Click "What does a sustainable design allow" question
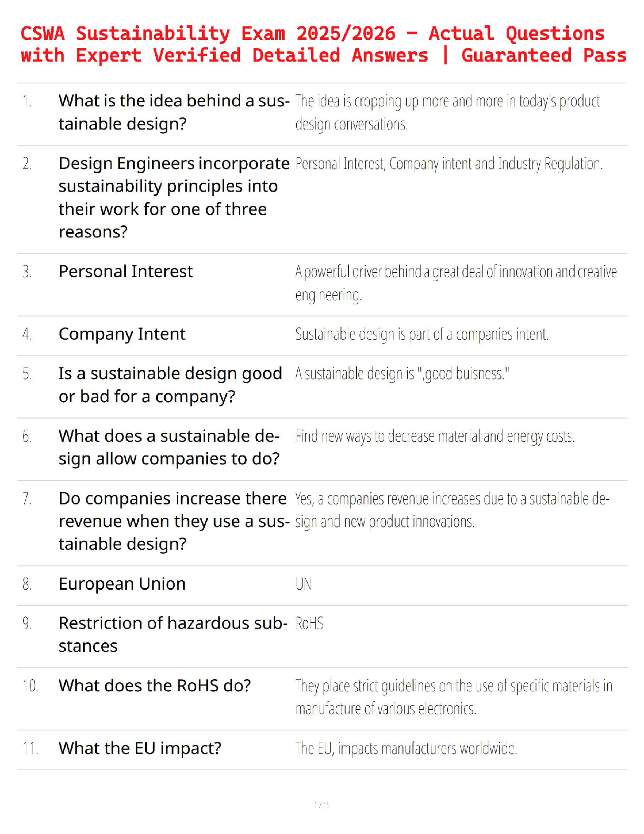 click(169, 447)
